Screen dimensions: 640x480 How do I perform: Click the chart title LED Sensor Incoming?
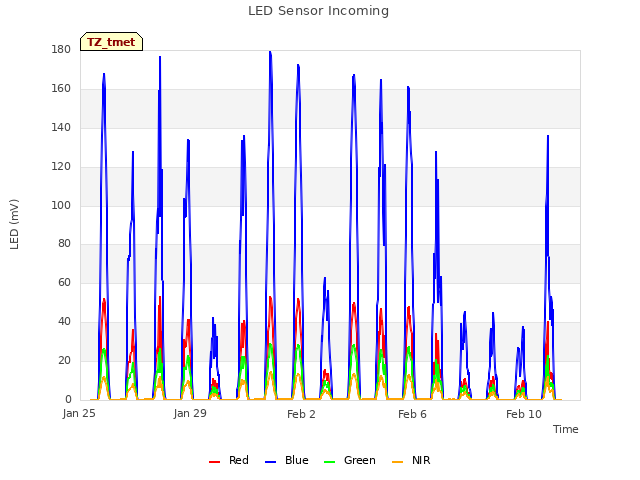318,11
